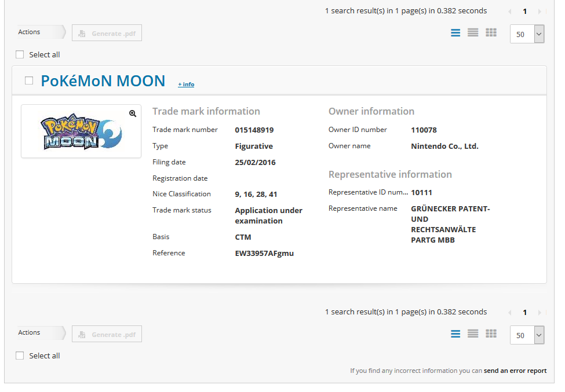Click the Representative information heading
This screenshot has width=565, height=392.
[x=390, y=174]
